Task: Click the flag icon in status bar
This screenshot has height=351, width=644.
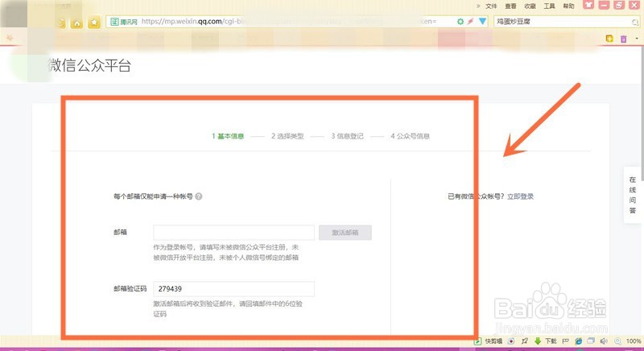Action: (566, 341)
